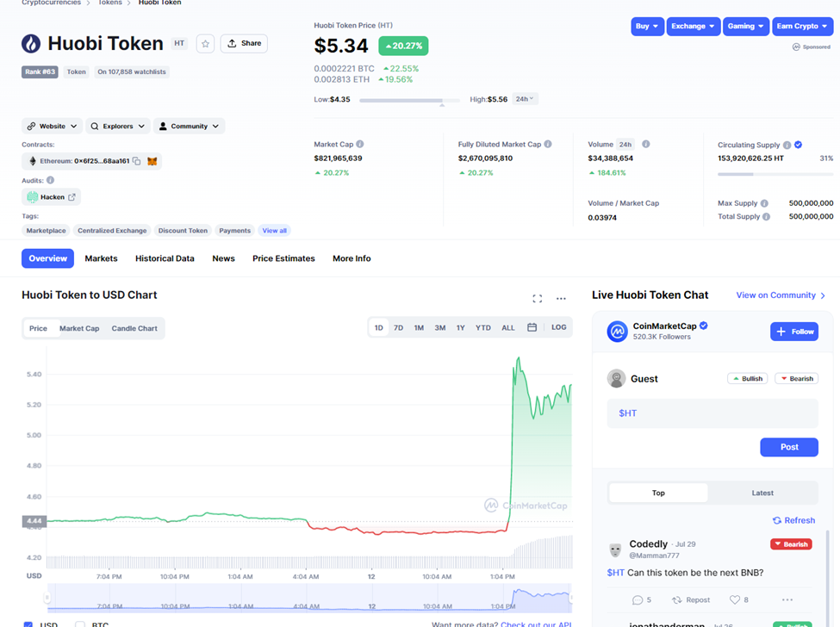
Task: Select 7D chart timeframe
Action: pyautogui.click(x=399, y=327)
